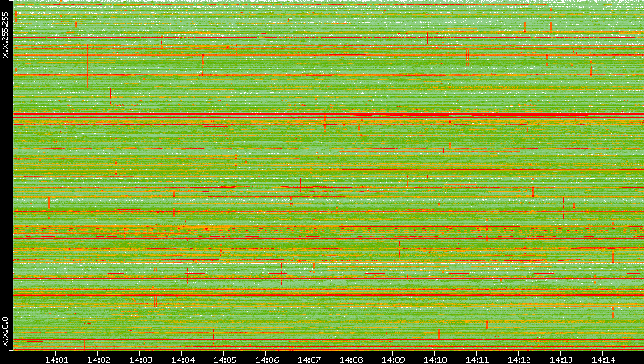Click the 14:12 time axis label
The width and height of the screenshot is (644, 364).
pos(519,360)
